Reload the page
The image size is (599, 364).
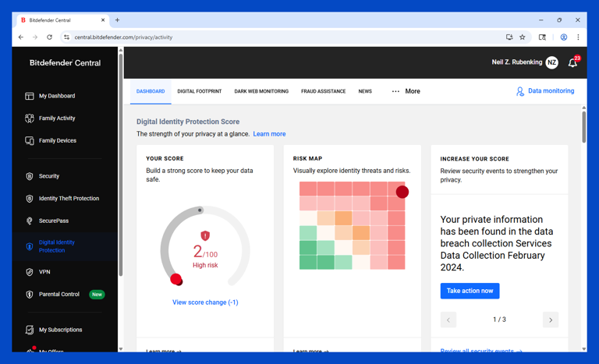[49, 37]
